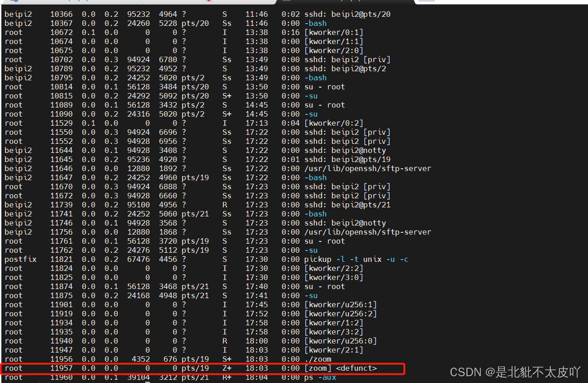Click the 'sshd: beipi2@pts/21' command

[347, 205]
